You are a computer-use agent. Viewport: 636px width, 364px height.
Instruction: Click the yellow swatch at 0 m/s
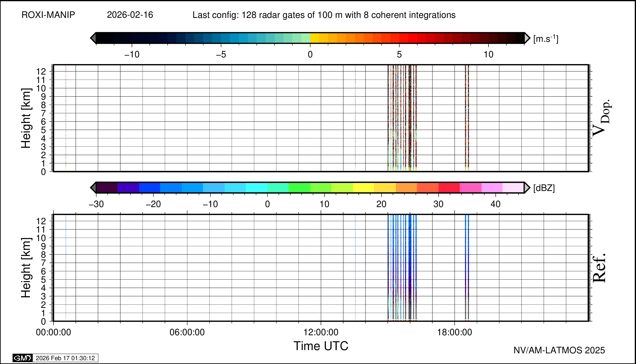(x=314, y=38)
